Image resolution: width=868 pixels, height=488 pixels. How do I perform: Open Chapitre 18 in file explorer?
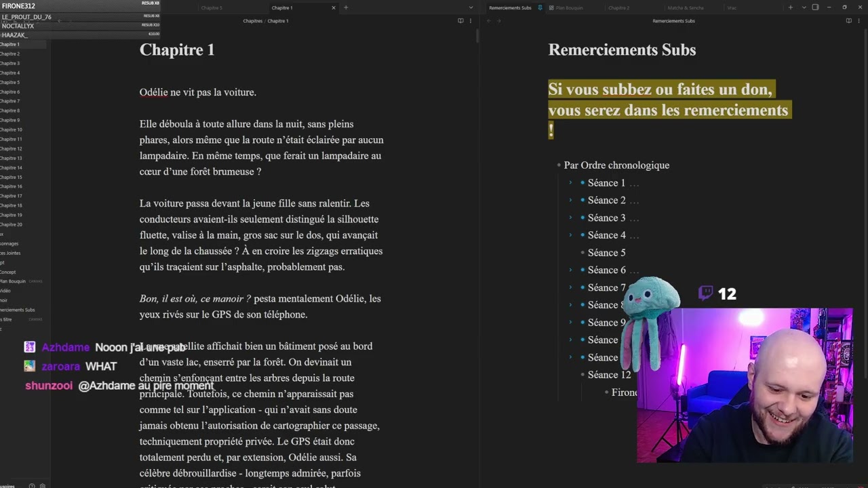pyautogui.click(x=11, y=205)
